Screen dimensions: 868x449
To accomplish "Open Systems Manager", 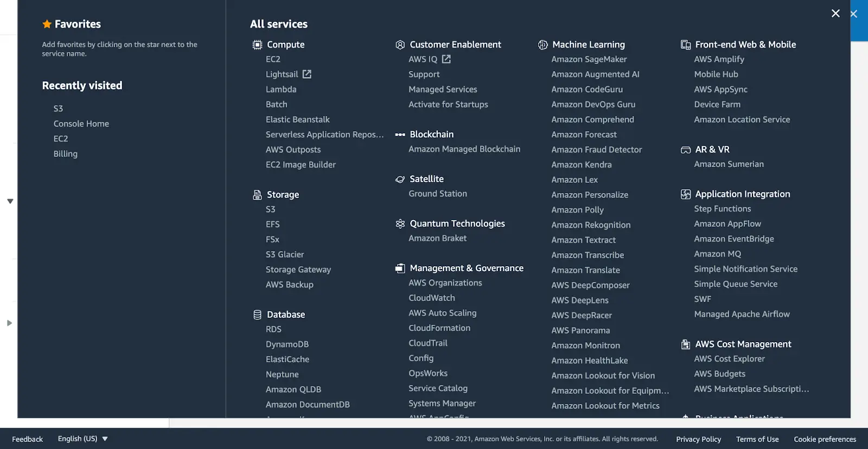I will [442, 403].
